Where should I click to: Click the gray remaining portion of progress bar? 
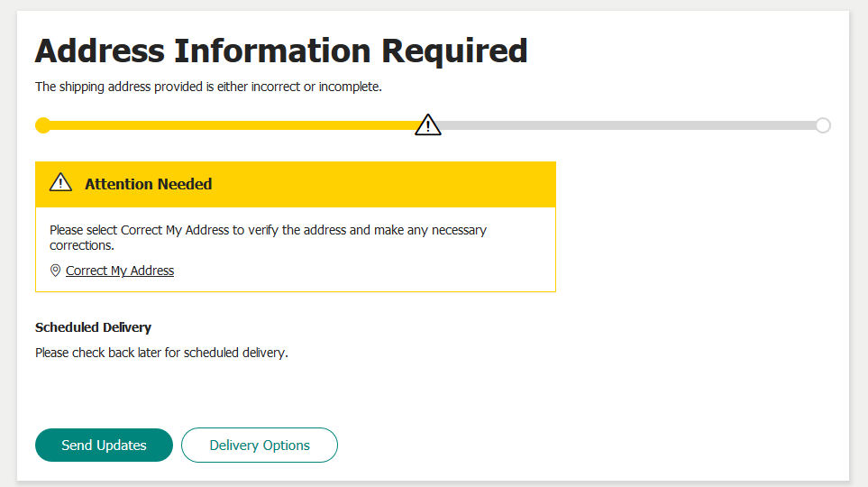tap(631, 125)
